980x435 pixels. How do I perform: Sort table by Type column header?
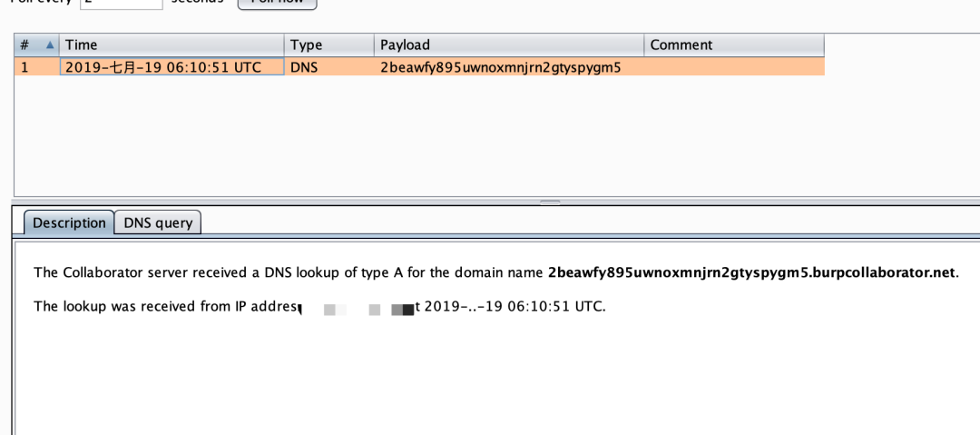pos(328,44)
